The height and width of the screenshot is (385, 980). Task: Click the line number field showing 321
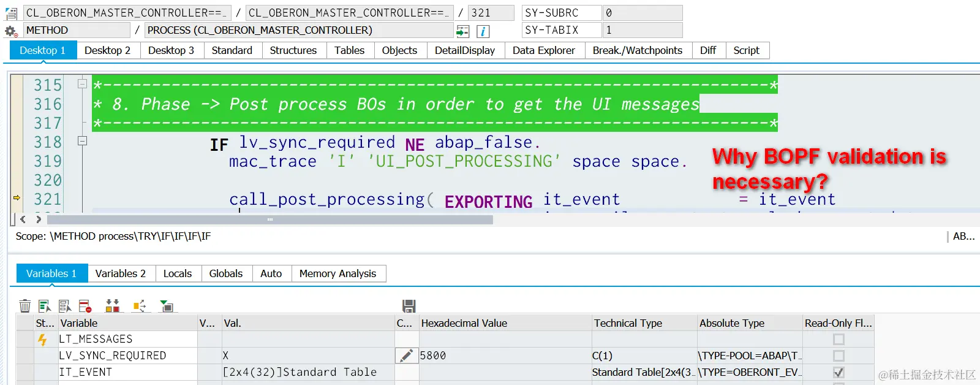click(x=491, y=13)
